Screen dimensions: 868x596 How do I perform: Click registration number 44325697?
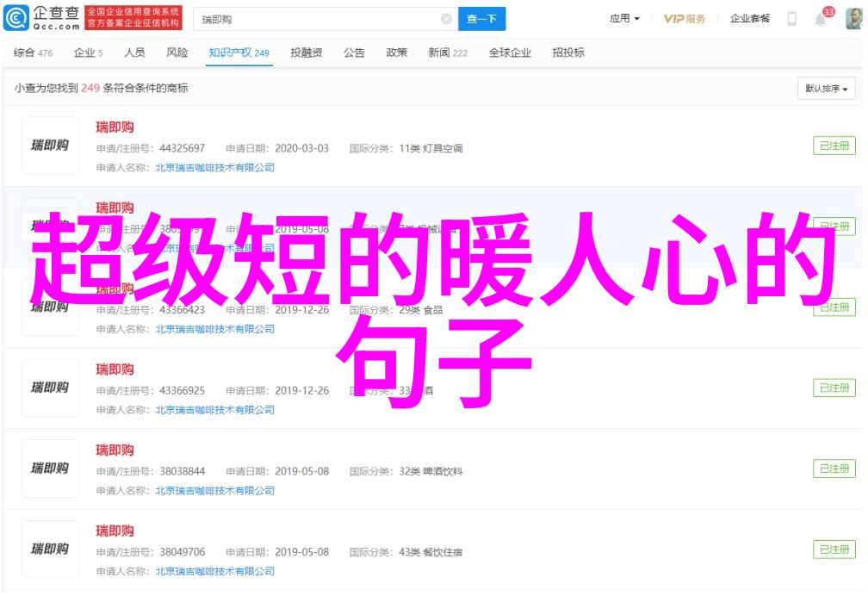point(183,148)
